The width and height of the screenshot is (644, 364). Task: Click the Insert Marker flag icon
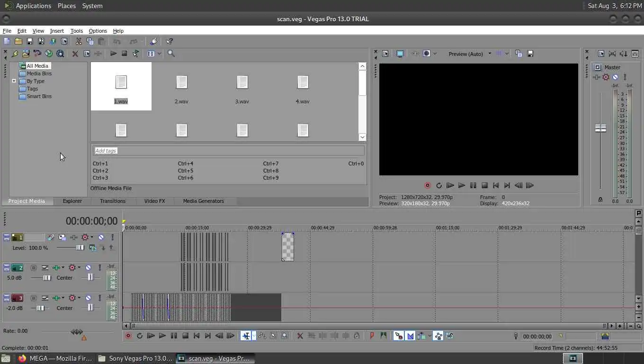pyautogui.click(x=372, y=336)
